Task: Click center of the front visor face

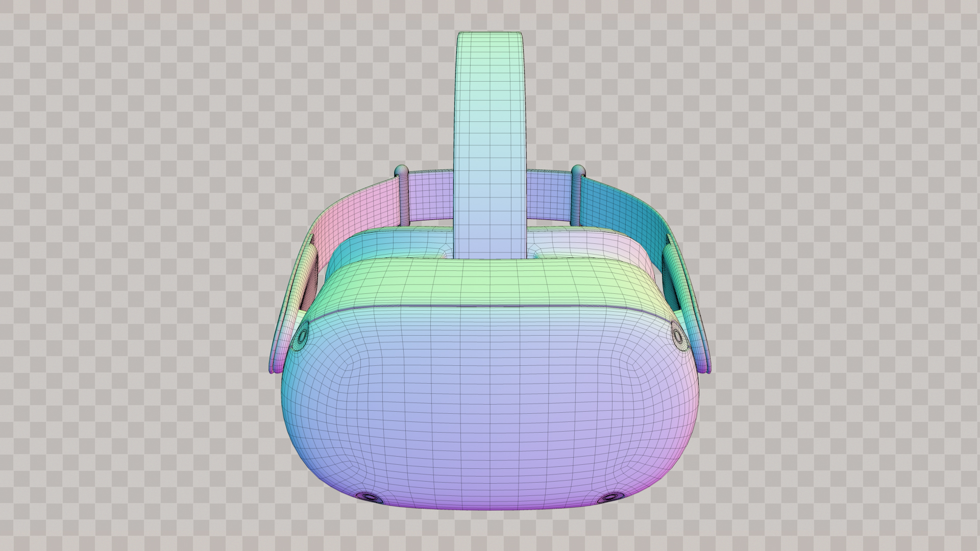Action: 490,398
